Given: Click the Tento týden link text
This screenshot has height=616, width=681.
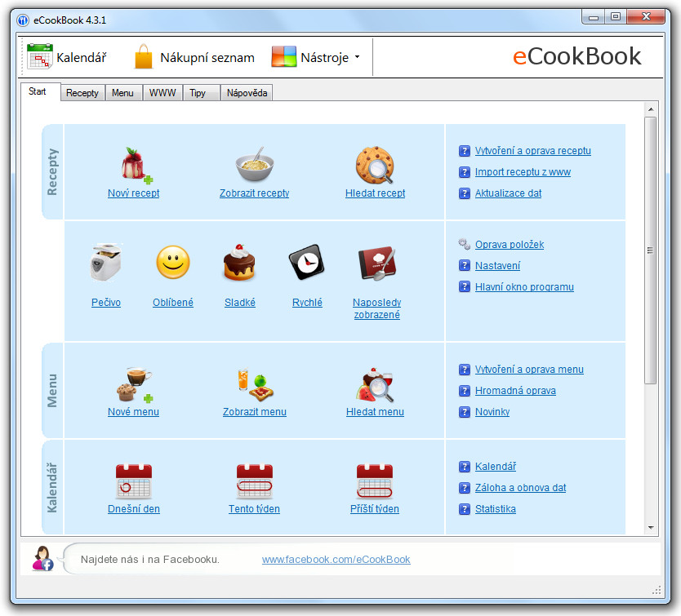Looking at the screenshot, I should [x=255, y=509].
